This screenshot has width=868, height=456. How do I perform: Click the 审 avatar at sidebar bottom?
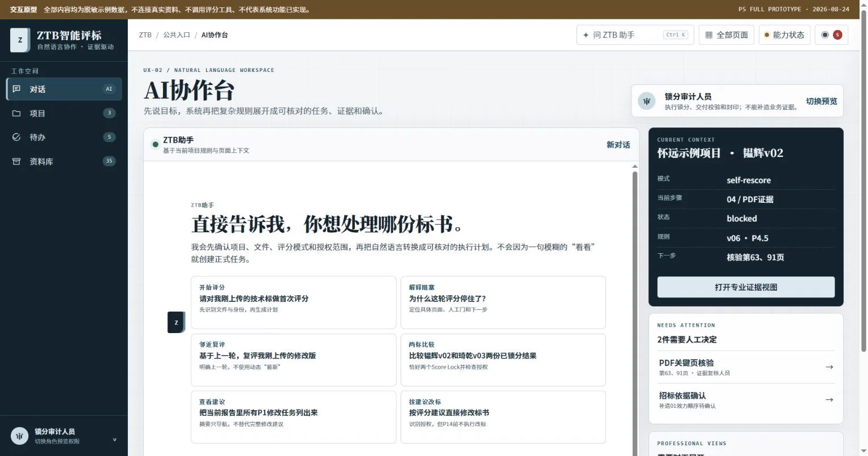(20, 436)
